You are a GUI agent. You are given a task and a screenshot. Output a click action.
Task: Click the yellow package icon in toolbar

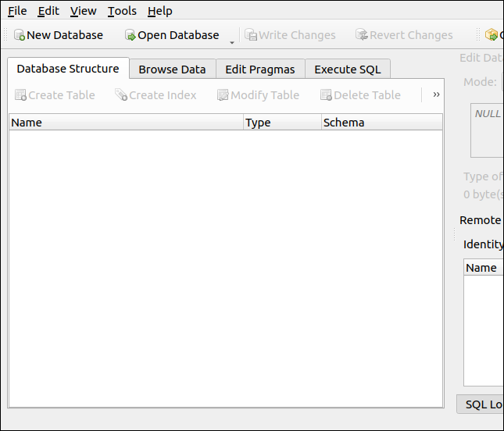point(491,35)
